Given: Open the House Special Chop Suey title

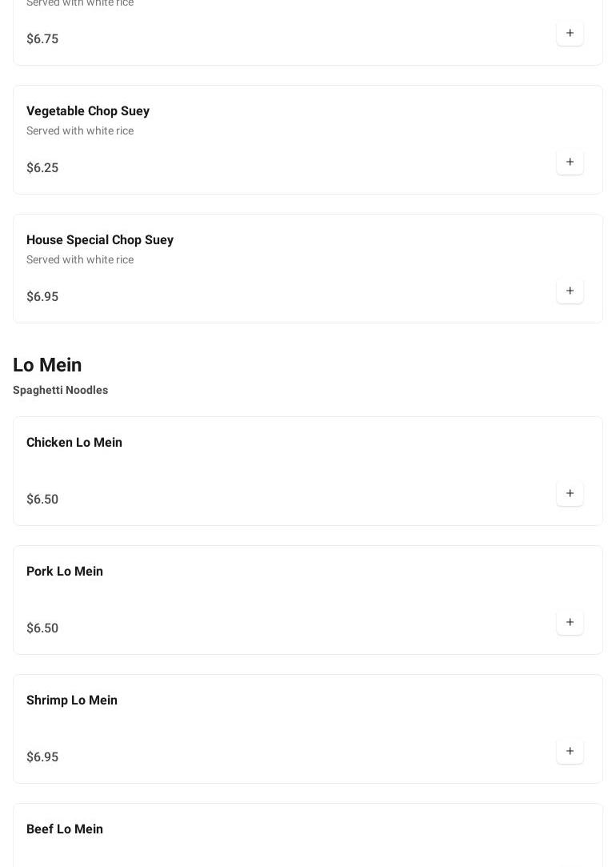Looking at the screenshot, I should point(100,240).
